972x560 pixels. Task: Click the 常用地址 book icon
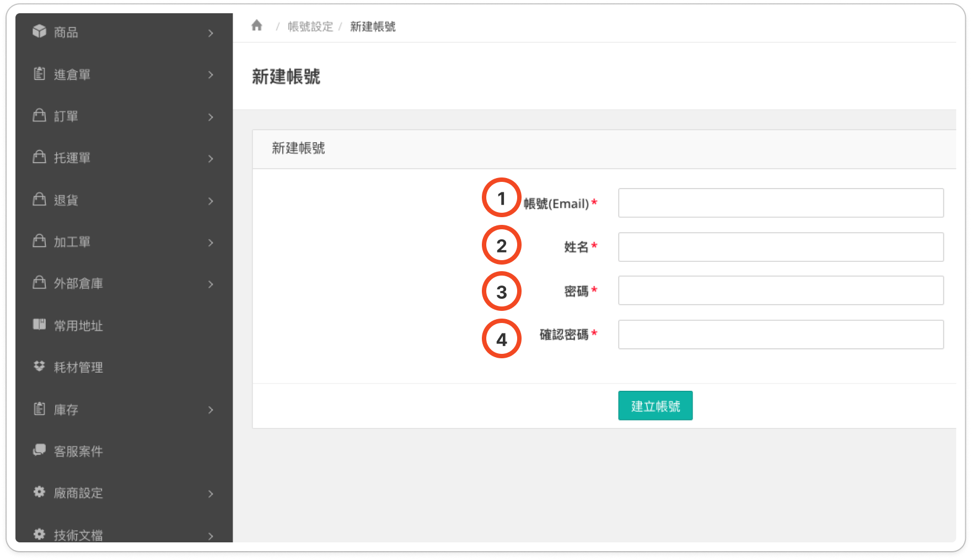[x=39, y=325]
